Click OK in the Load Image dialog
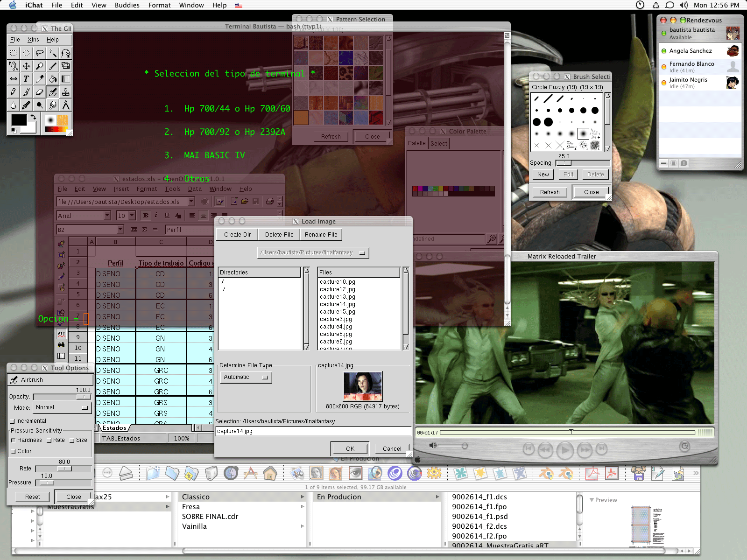 tap(350, 448)
